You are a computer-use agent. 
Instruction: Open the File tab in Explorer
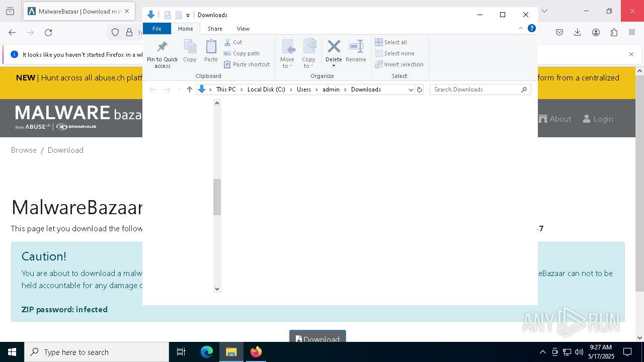tap(157, 29)
